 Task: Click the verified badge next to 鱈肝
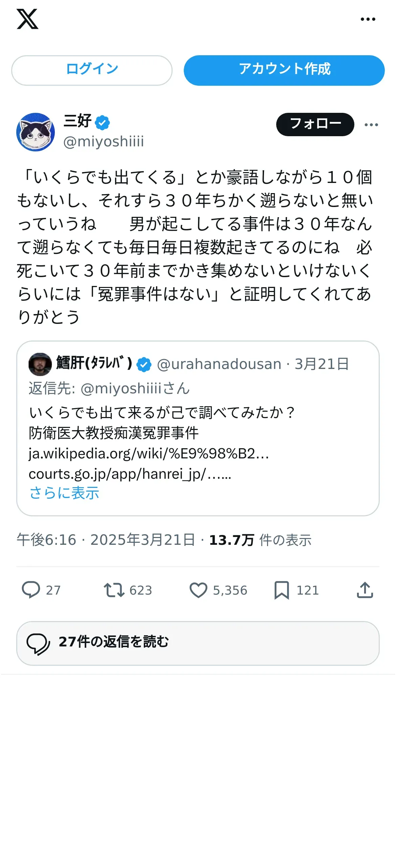[x=144, y=365]
